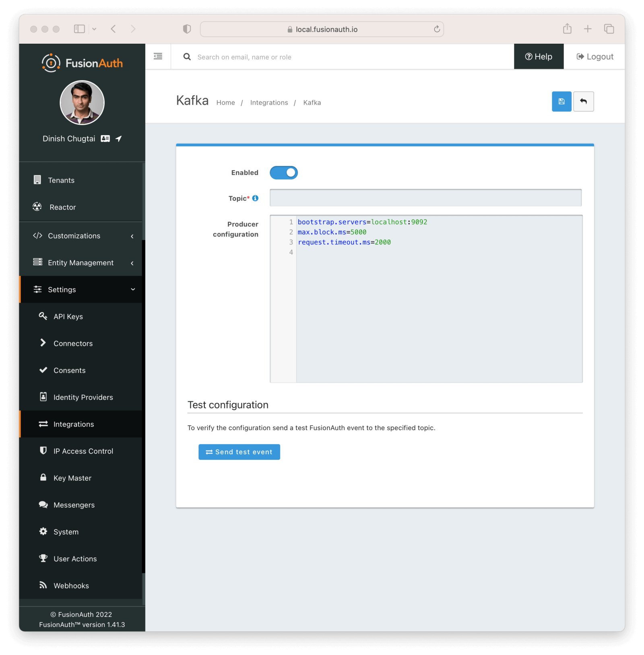
Task: Open the Help page
Action: (539, 57)
